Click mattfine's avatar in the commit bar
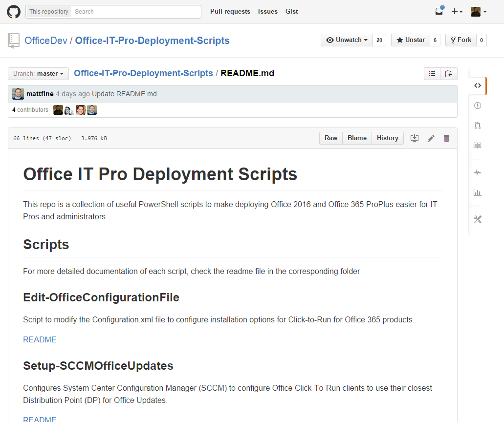The width and height of the screenshot is (504, 422). tap(18, 94)
